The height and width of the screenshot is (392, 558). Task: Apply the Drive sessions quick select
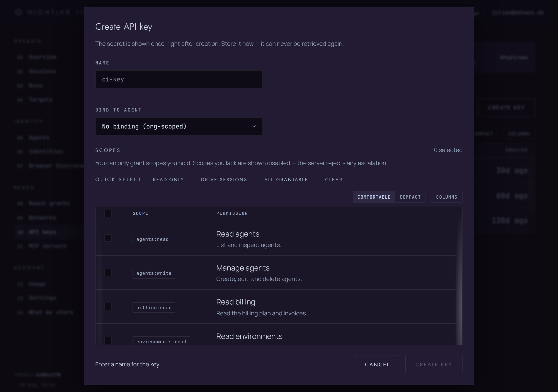pos(224,179)
